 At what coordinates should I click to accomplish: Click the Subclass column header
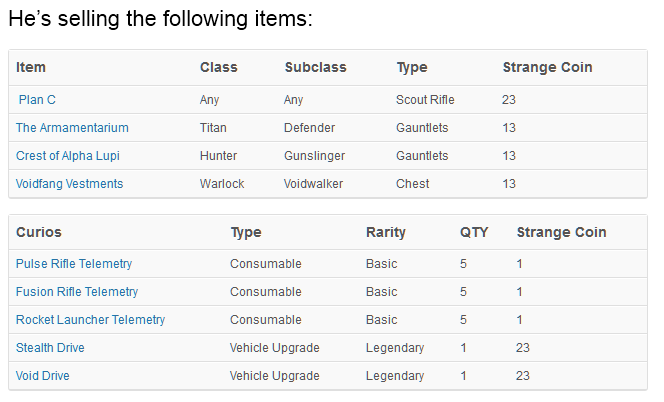pyautogui.click(x=315, y=68)
